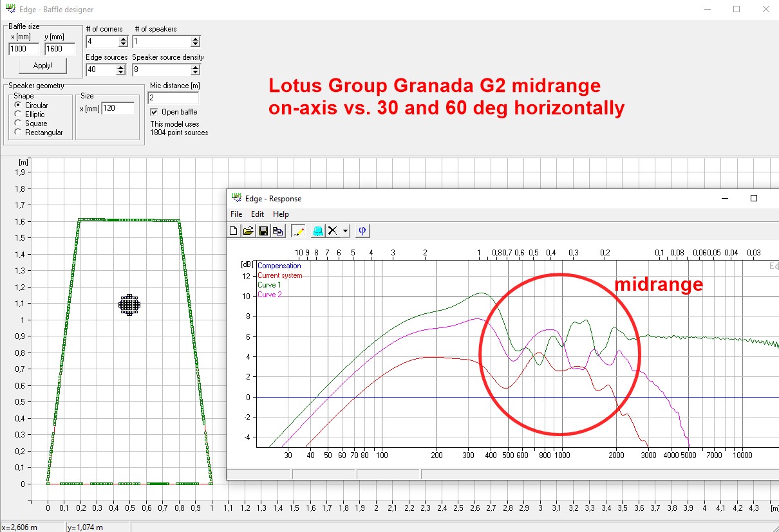
Task: Click the X delete-curve icon
Action: coord(333,231)
